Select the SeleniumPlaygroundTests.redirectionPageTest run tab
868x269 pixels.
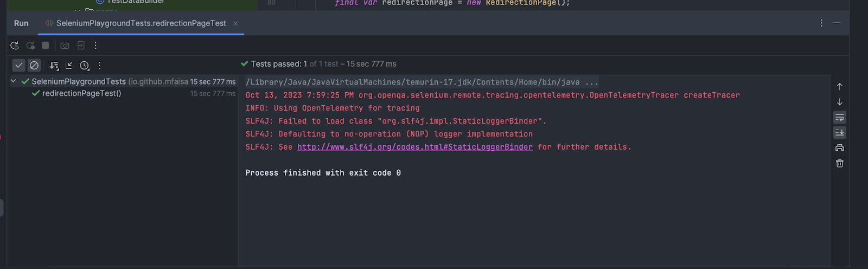pos(141,23)
